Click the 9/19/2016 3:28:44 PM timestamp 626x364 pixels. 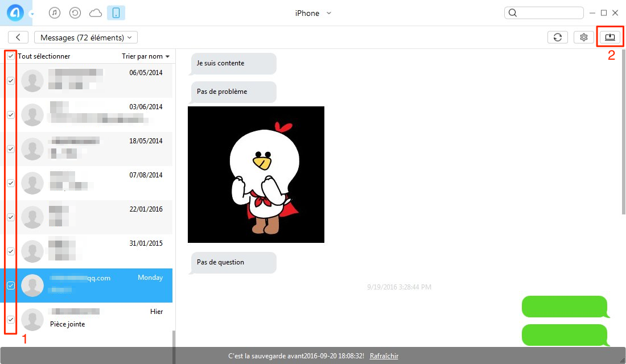tap(400, 287)
